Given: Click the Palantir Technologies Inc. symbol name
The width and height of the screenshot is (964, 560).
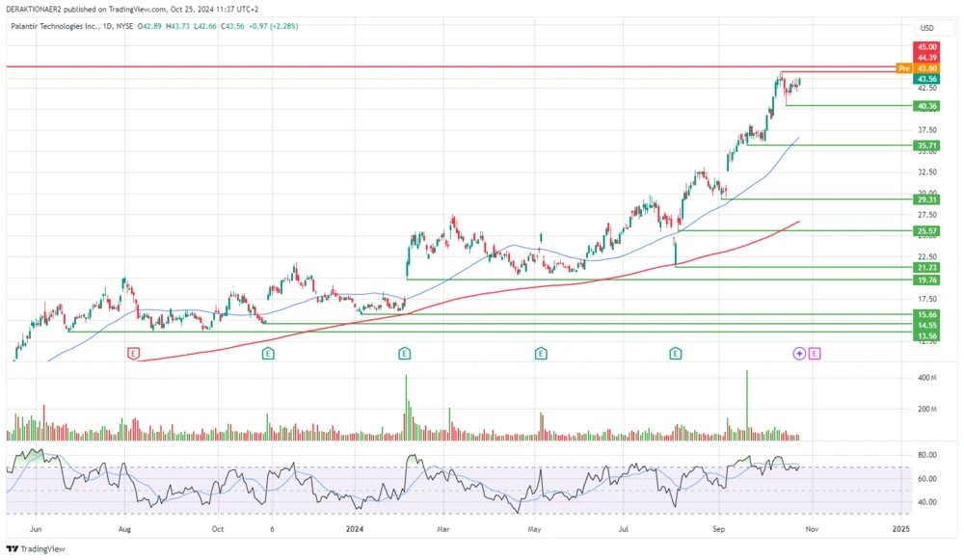Looking at the screenshot, I should coord(58,28).
